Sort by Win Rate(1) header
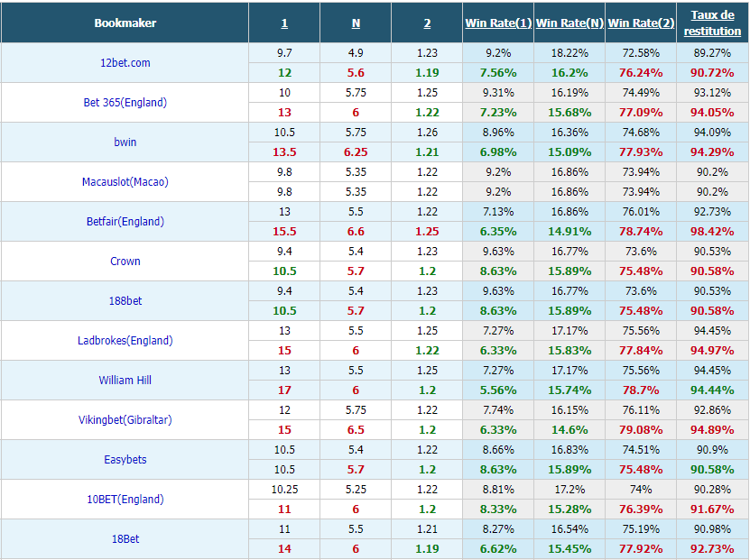This screenshot has width=750, height=560. coord(498,23)
